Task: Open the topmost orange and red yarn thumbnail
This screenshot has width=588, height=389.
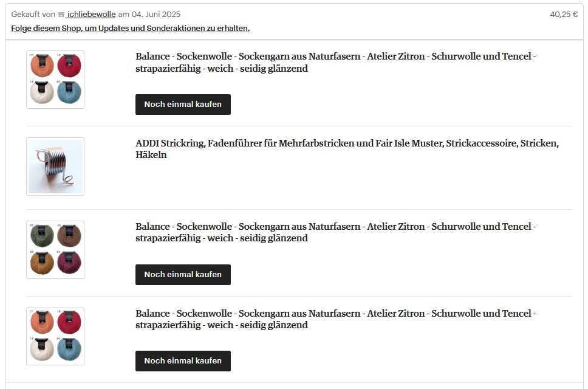Action: pyautogui.click(x=55, y=80)
